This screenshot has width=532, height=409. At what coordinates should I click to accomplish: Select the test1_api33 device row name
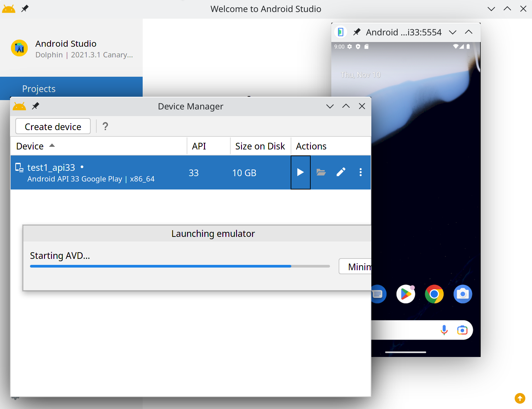[51, 167]
